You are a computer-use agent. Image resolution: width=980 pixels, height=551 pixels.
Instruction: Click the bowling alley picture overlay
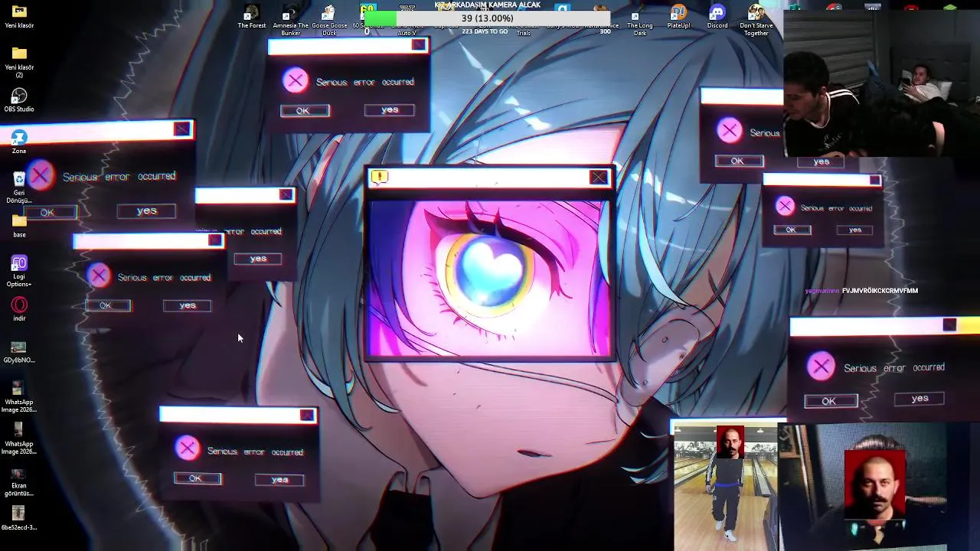[x=726, y=487]
